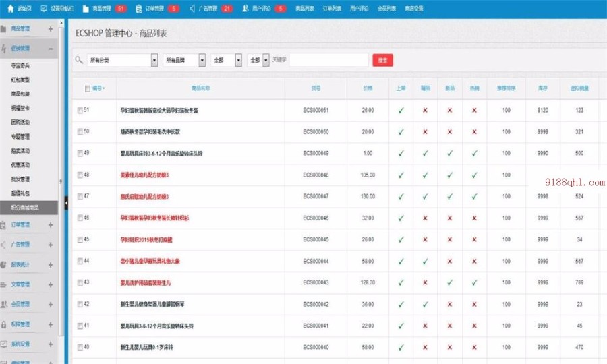Tick the select-all checkbox in table header
The height and width of the screenshot is (364, 607).
(x=88, y=88)
